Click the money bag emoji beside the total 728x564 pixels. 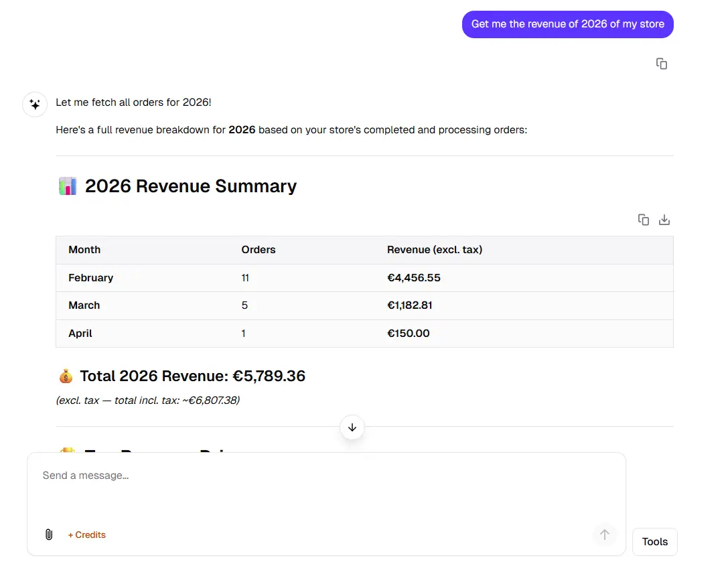(x=66, y=376)
